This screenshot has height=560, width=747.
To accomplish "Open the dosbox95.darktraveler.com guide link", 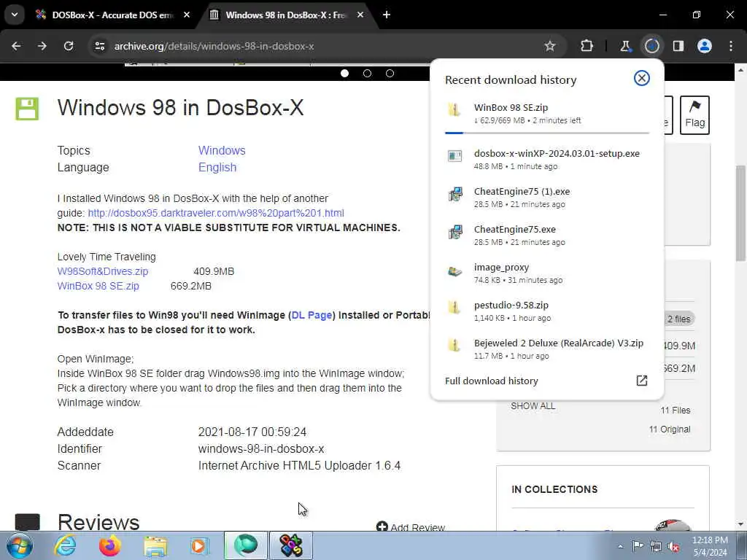I will tap(216, 213).
